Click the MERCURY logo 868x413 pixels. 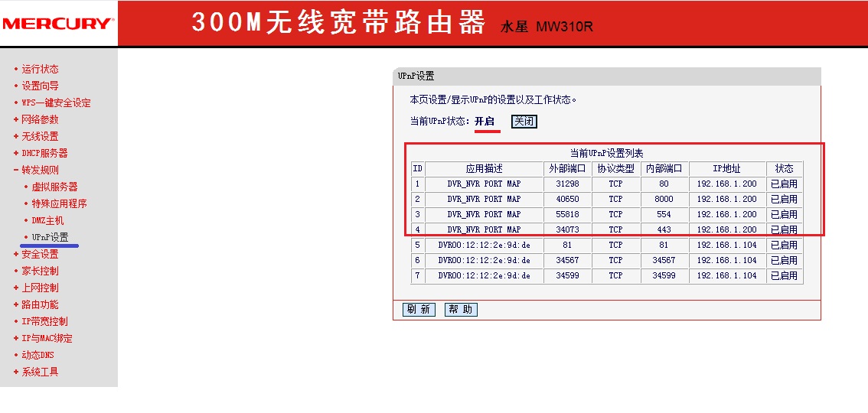tap(57, 23)
